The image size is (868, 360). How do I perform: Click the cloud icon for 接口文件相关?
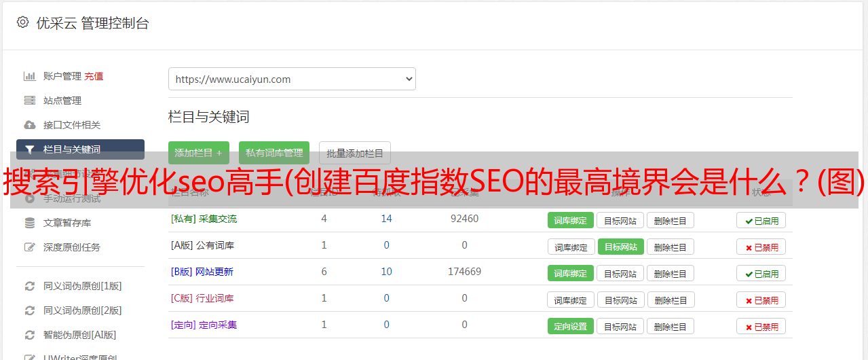30,125
